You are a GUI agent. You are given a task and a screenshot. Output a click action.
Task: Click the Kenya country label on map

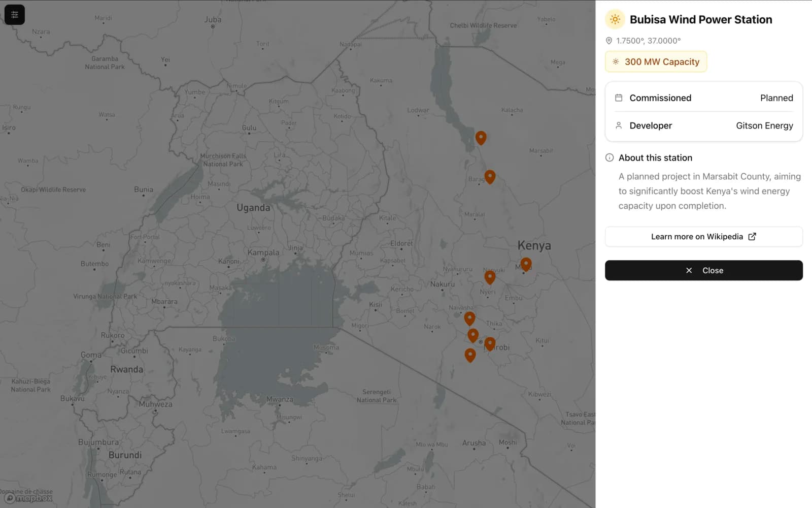point(534,245)
